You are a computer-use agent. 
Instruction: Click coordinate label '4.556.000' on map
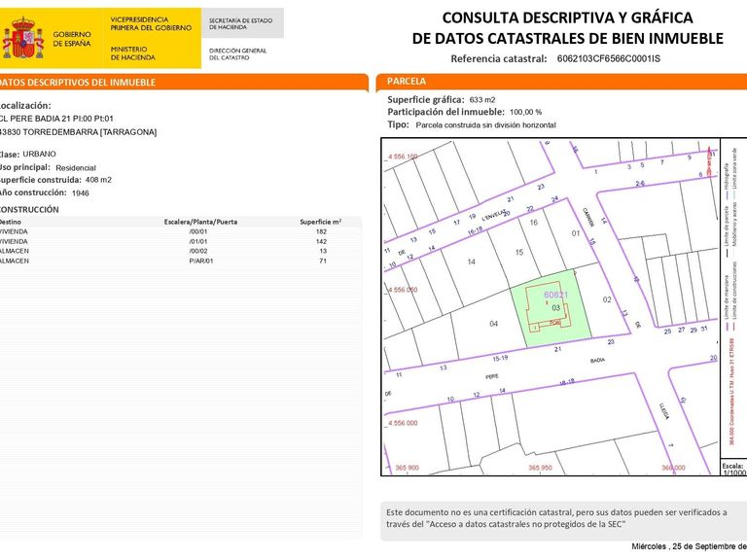[403, 423]
